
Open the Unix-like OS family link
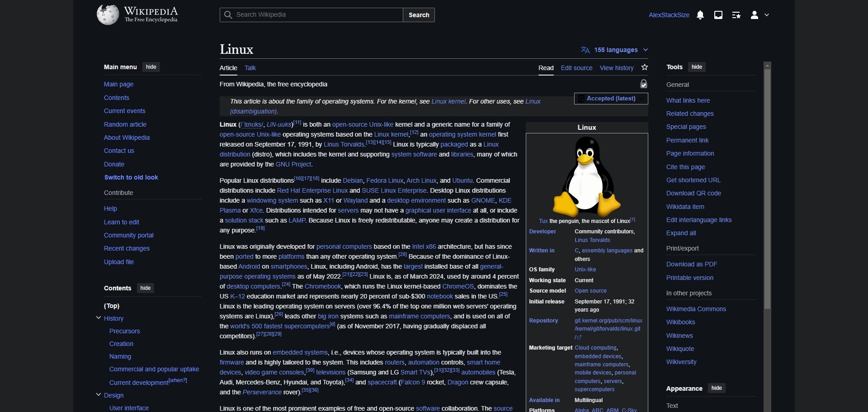[x=585, y=270]
